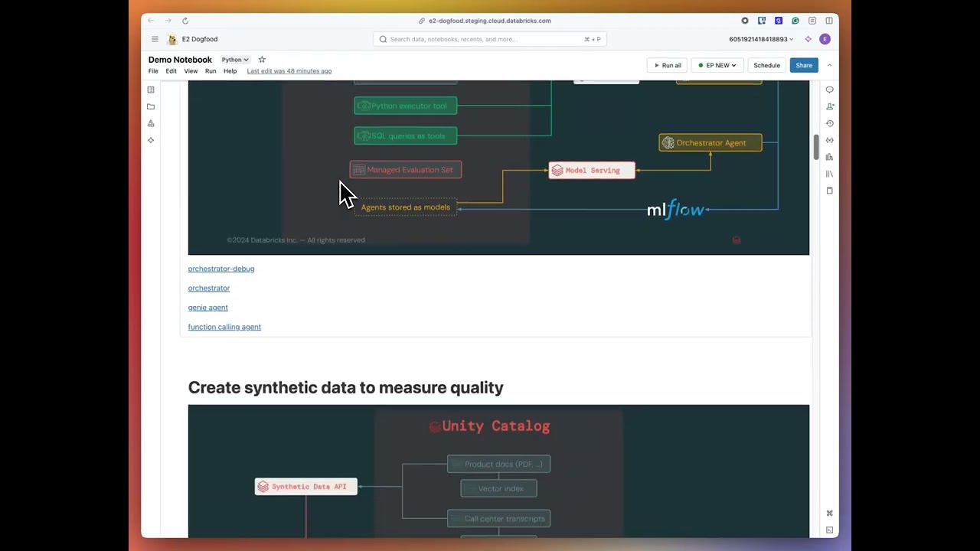Open the orchestrator-debug link
The height and width of the screenshot is (551, 980).
pyautogui.click(x=221, y=269)
